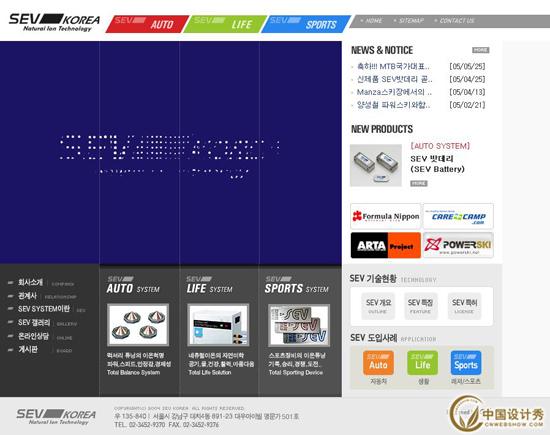Click the LIFE System appliance image

click(218, 325)
